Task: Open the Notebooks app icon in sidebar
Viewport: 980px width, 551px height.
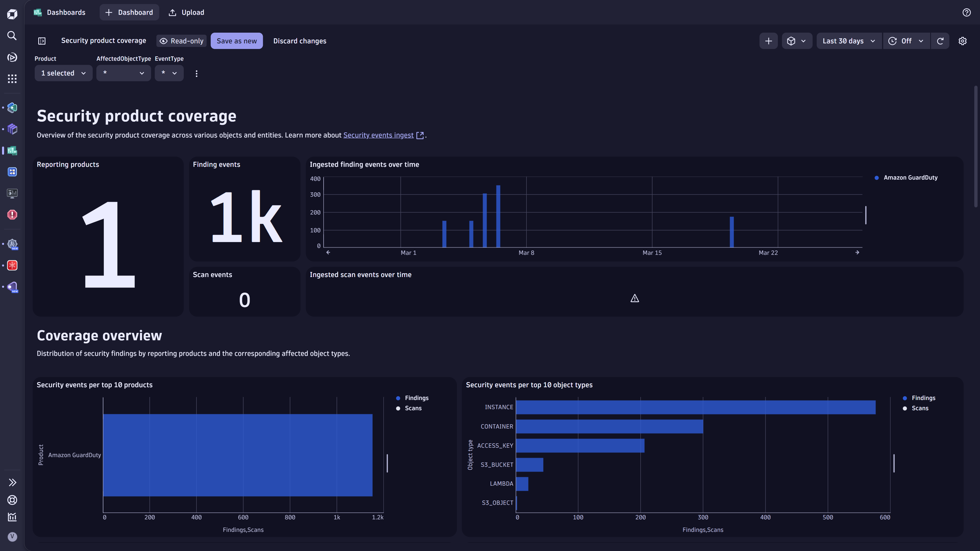Action: point(12,129)
